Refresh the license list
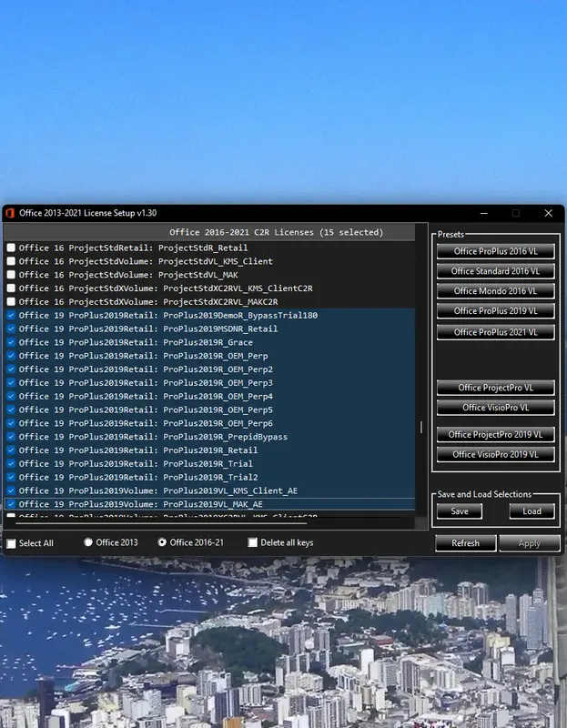Image resolution: width=567 pixels, height=728 pixels. (x=465, y=543)
